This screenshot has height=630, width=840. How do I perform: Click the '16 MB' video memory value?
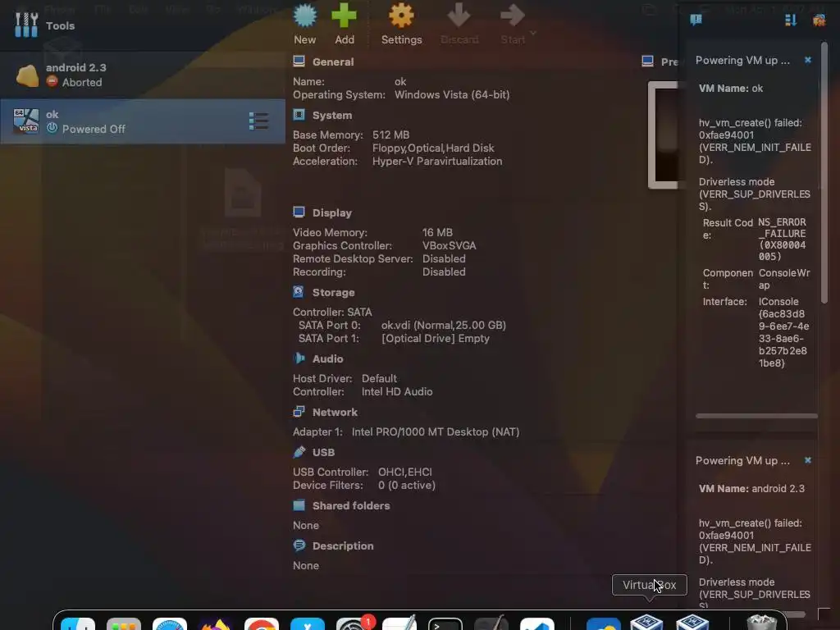(437, 232)
